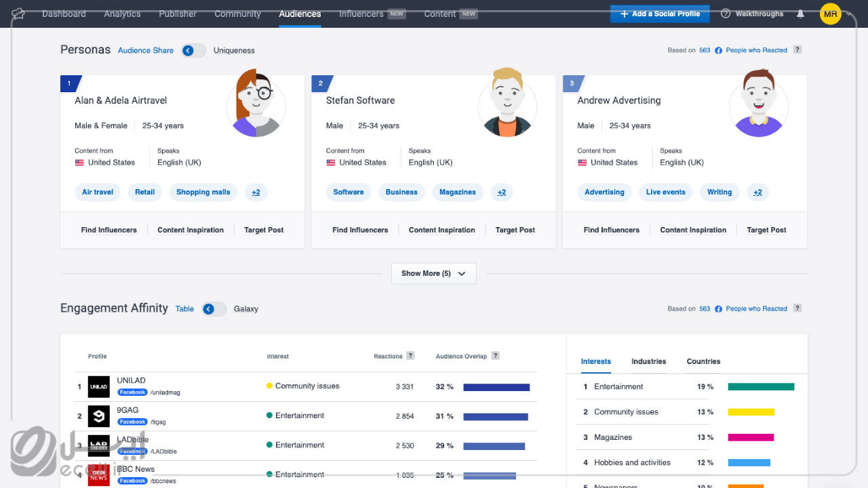The width and height of the screenshot is (868, 488).
Task: Expand Show More (5) personas
Action: [x=433, y=273]
